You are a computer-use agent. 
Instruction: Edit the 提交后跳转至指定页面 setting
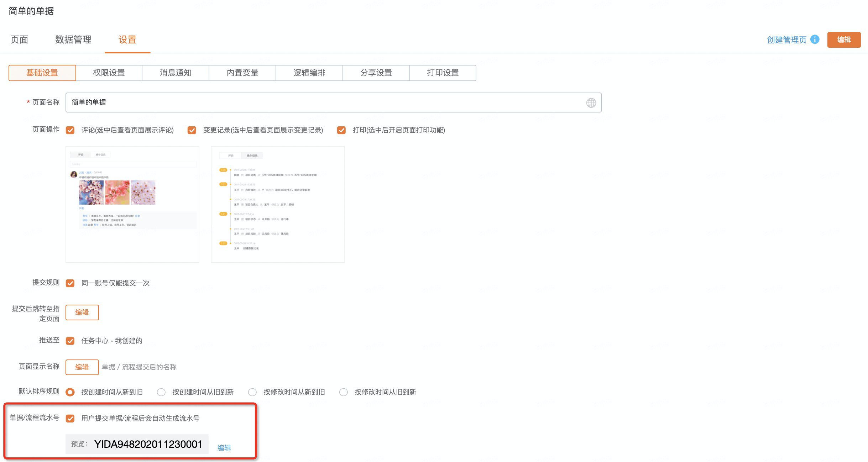point(82,313)
